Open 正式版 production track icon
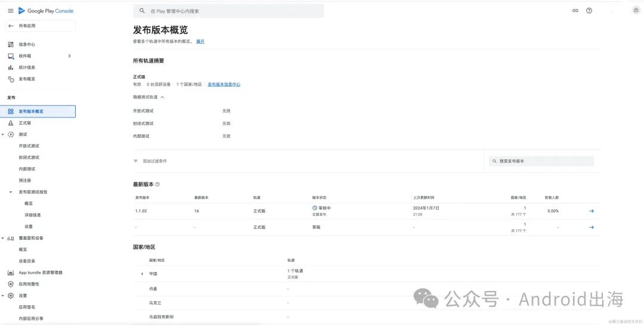This screenshot has height=325, width=644. [x=11, y=123]
